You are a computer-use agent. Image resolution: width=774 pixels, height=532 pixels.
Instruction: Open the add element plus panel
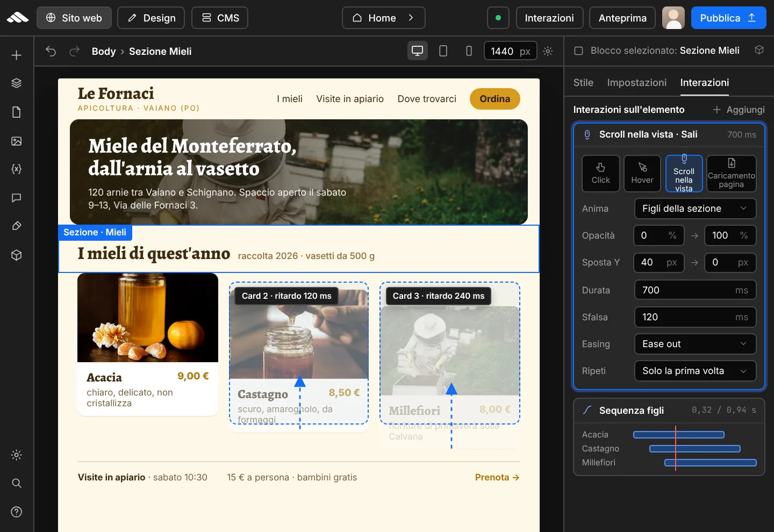tap(17, 55)
